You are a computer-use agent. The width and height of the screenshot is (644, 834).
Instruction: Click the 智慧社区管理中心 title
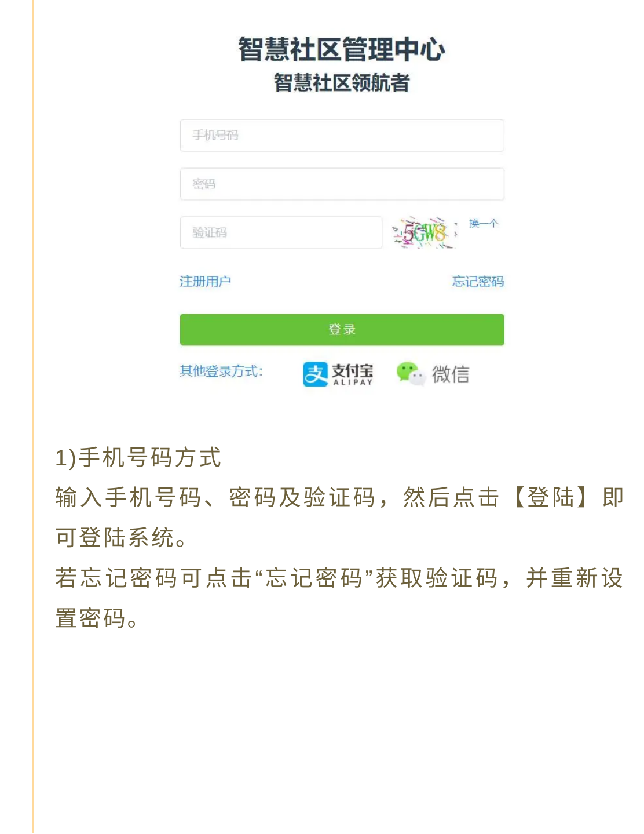342,49
